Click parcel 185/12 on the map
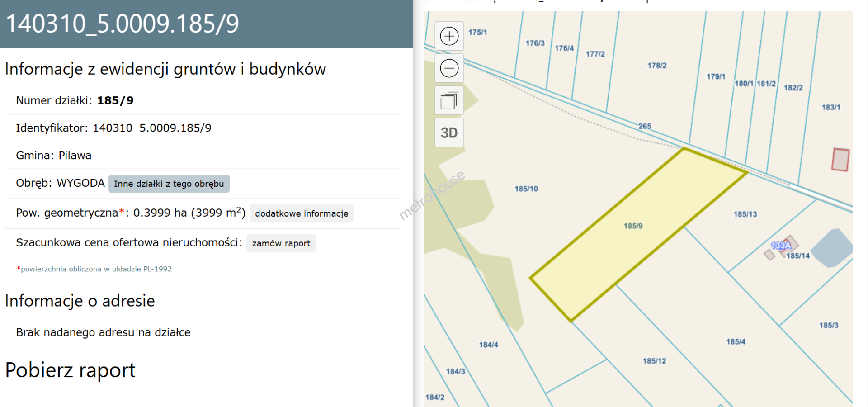The width and height of the screenshot is (868, 407). [x=654, y=361]
